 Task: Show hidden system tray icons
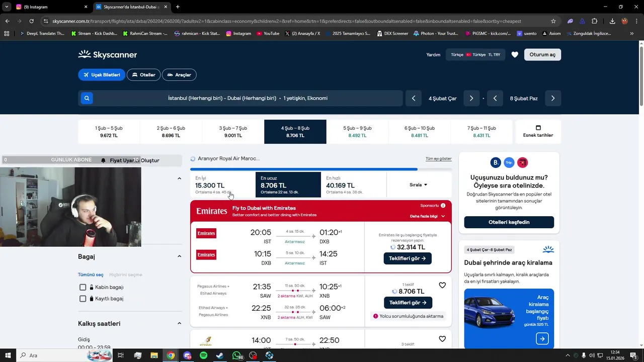[x=568, y=355]
